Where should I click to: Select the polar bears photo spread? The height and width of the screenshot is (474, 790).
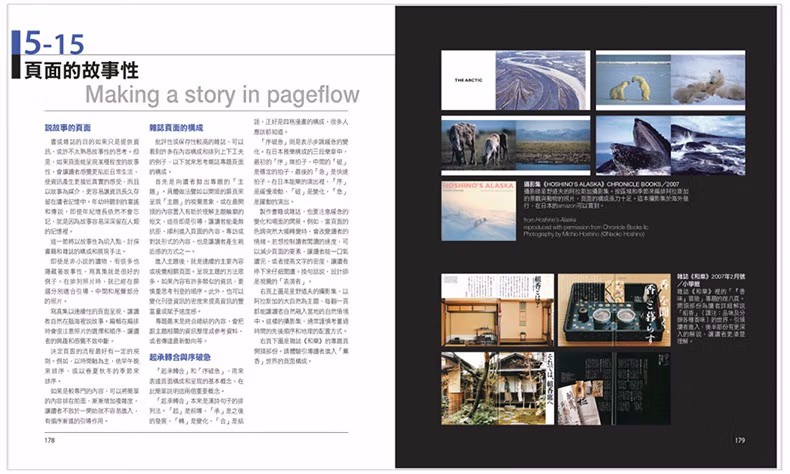669,80
